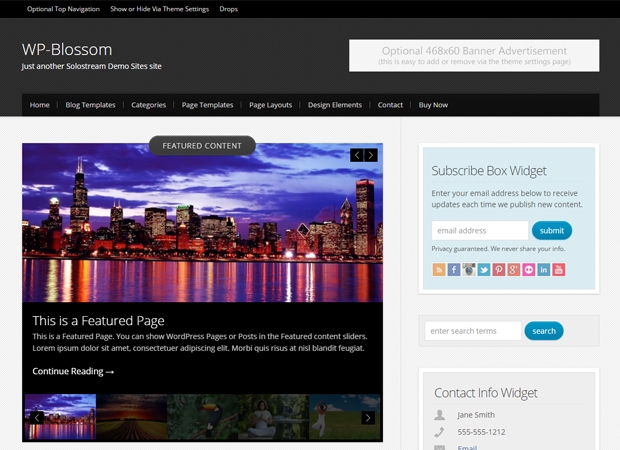Open the Twitter social icon
Screen dimensions: 620x450
[x=484, y=270]
